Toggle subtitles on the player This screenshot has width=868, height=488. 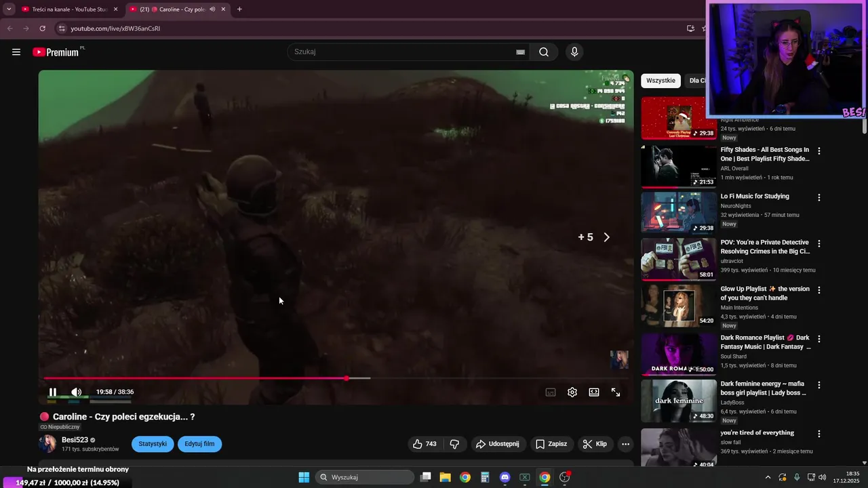tap(551, 392)
